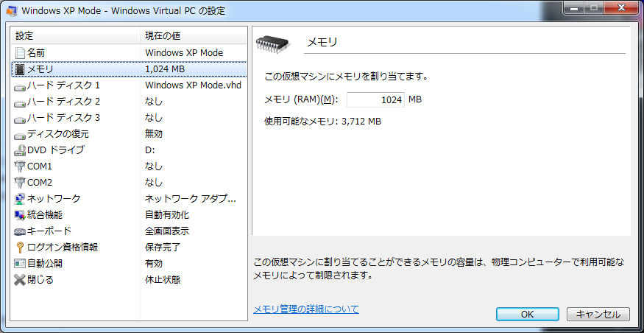
Task: Click the Virtual PC title bar icon
Action: (12, 11)
